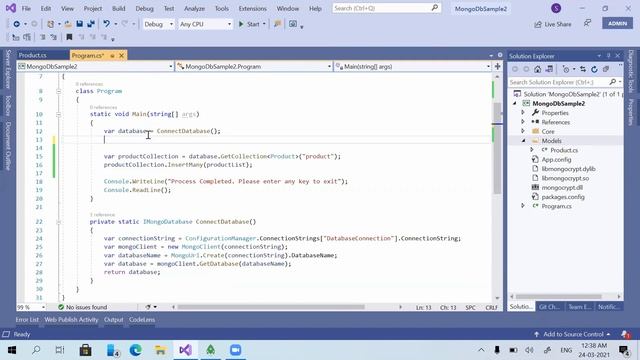640x360 pixels.
Task: Click the Save icon in toolbar
Action: tap(80, 24)
